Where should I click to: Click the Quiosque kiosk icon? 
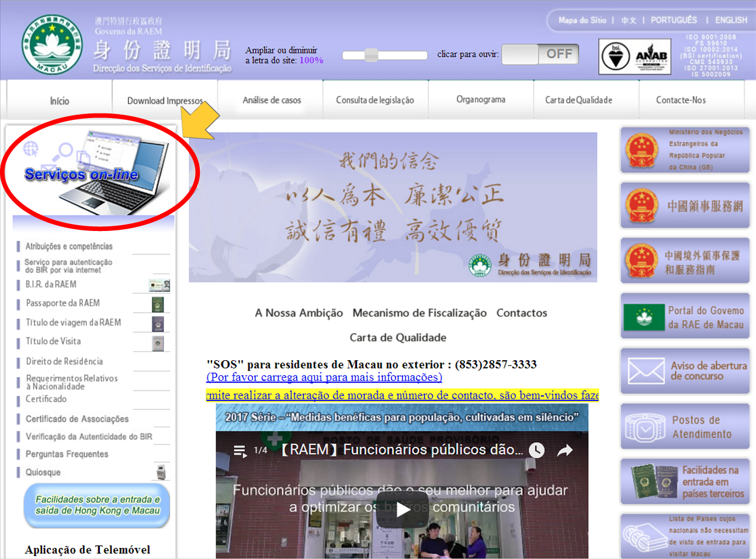click(x=161, y=471)
